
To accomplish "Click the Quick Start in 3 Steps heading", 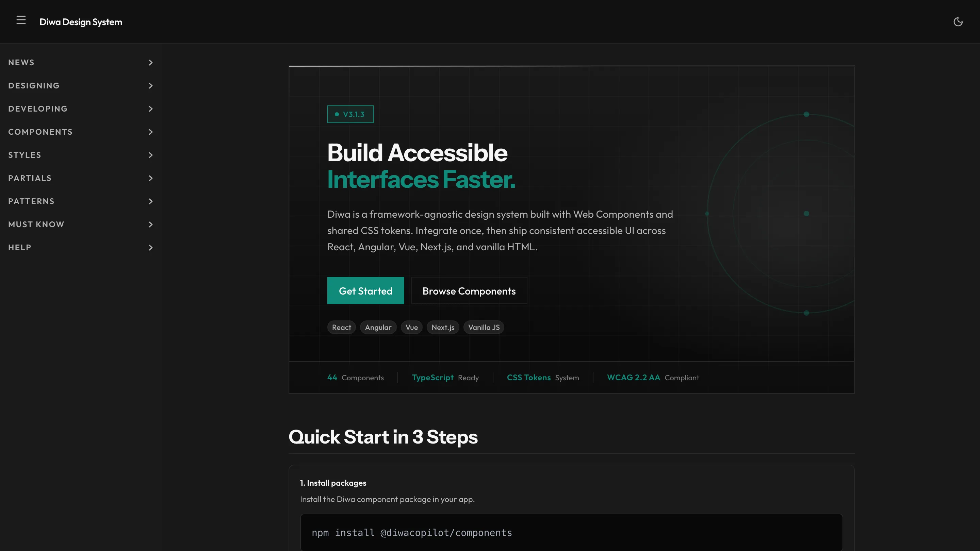I will (383, 437).
